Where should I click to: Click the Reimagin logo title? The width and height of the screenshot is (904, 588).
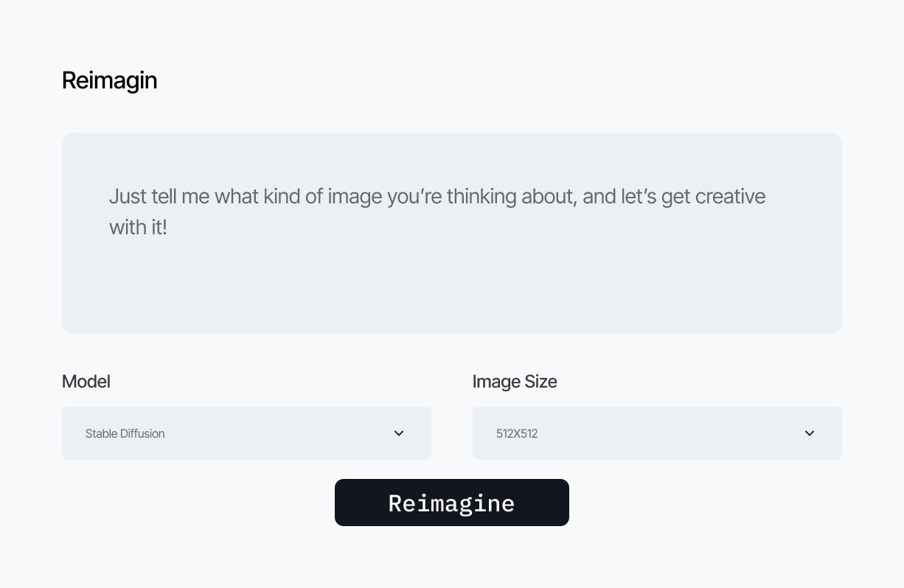coord(109,80)
